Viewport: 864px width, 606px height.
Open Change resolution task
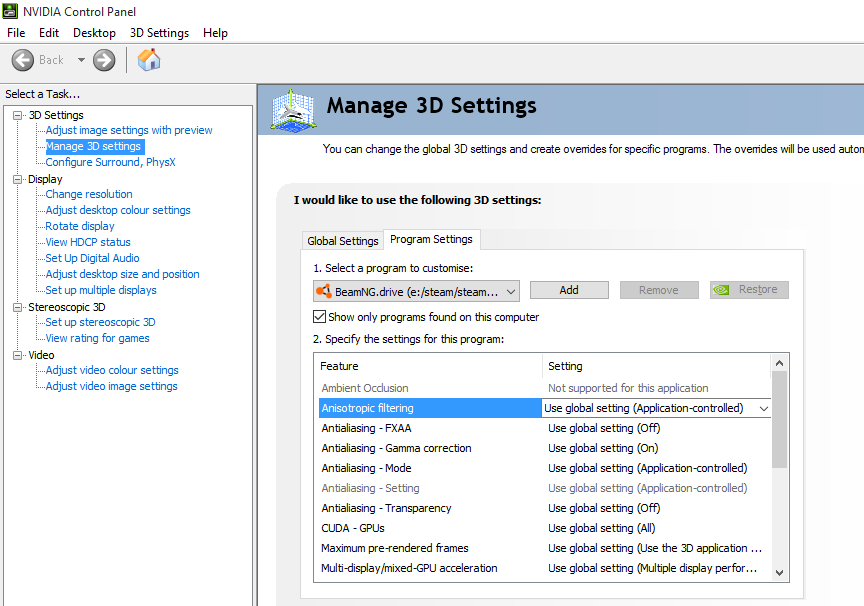pyautogui.click(x=89, y=194)
